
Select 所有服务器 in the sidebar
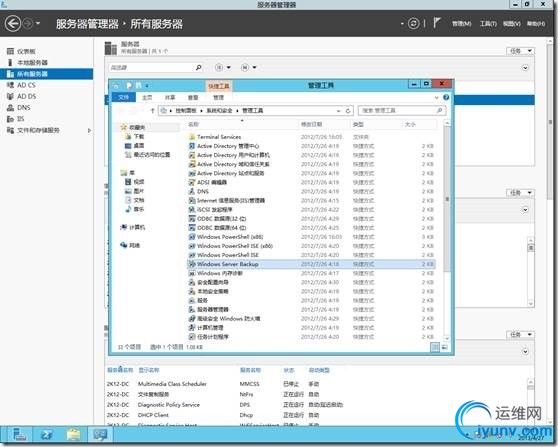click(x=46, y=74)
